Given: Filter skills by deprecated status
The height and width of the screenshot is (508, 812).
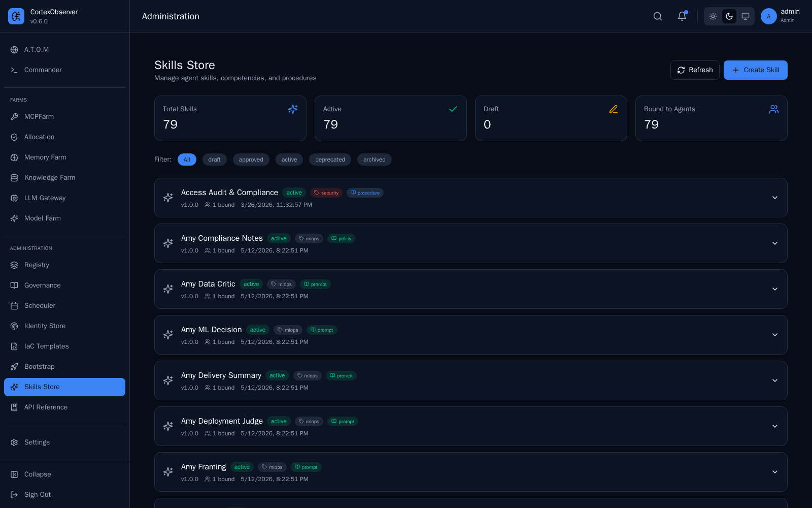Looking at the screenshot, I should tap(330, 160).
